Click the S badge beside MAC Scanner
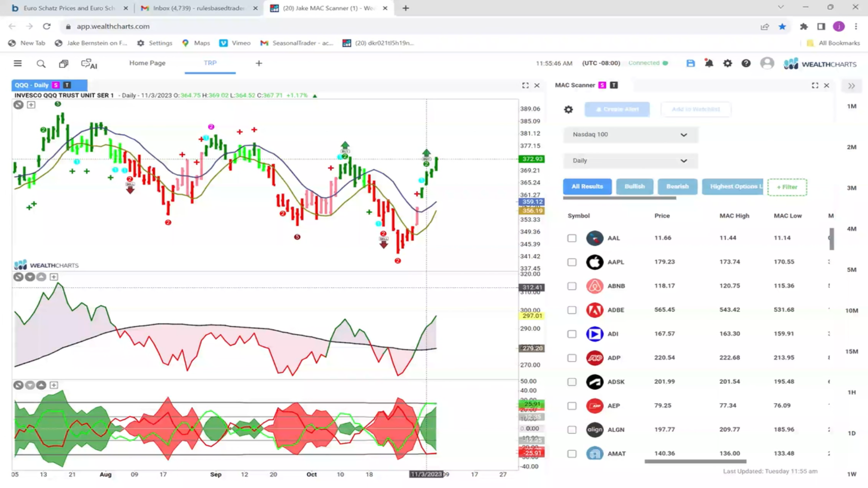 (602, 85)
